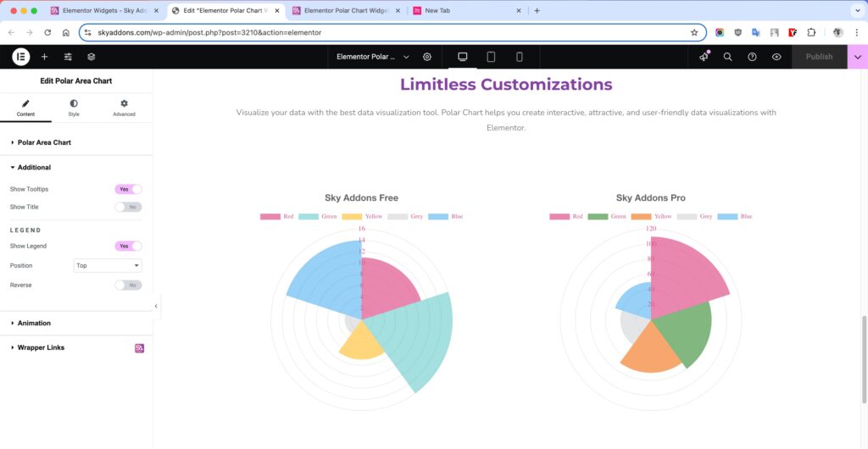
Task: Toggle Green legend item in Sky Addons Free chart
Action: tap(318, 217)
